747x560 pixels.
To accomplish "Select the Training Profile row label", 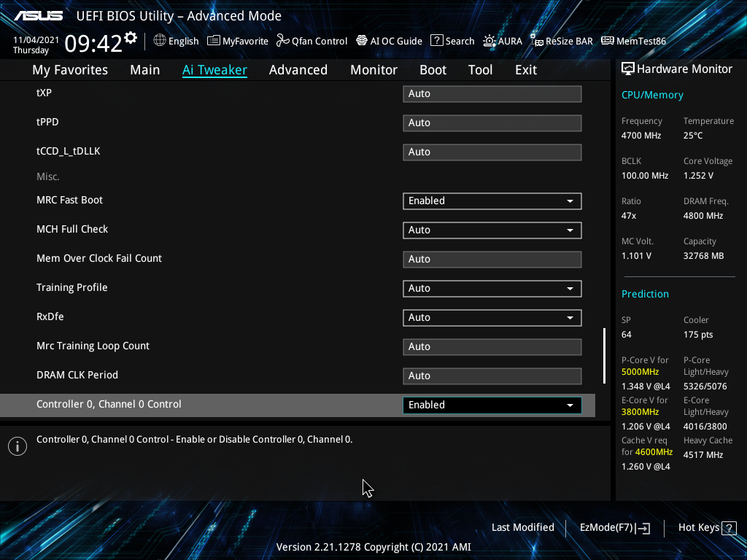I will pyautogui.click(x=72, y=287).
